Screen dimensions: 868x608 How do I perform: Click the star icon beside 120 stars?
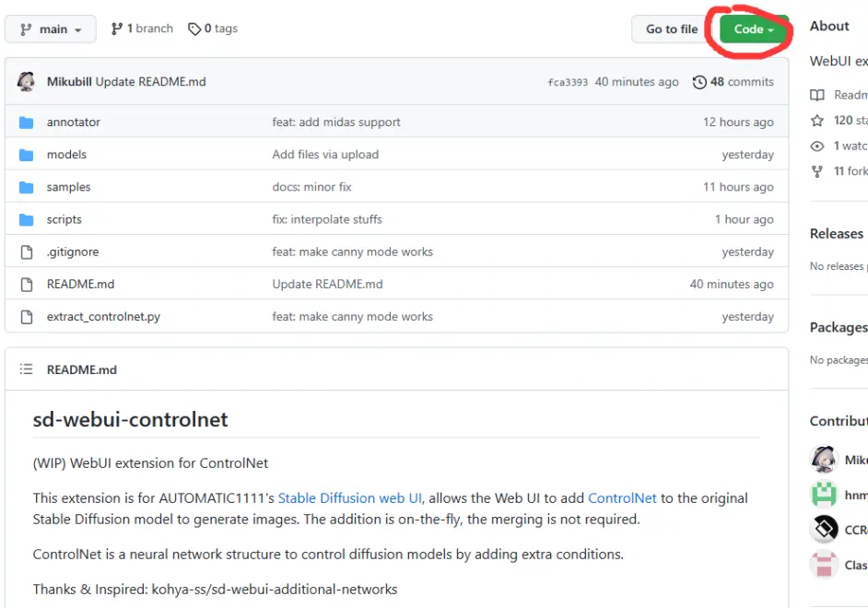817,121
